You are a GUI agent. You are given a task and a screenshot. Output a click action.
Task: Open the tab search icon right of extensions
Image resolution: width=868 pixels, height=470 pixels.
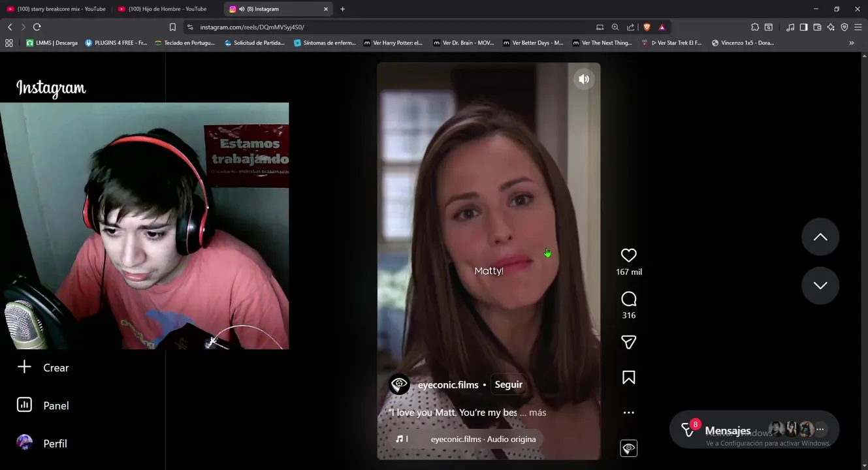pos(769,27)
